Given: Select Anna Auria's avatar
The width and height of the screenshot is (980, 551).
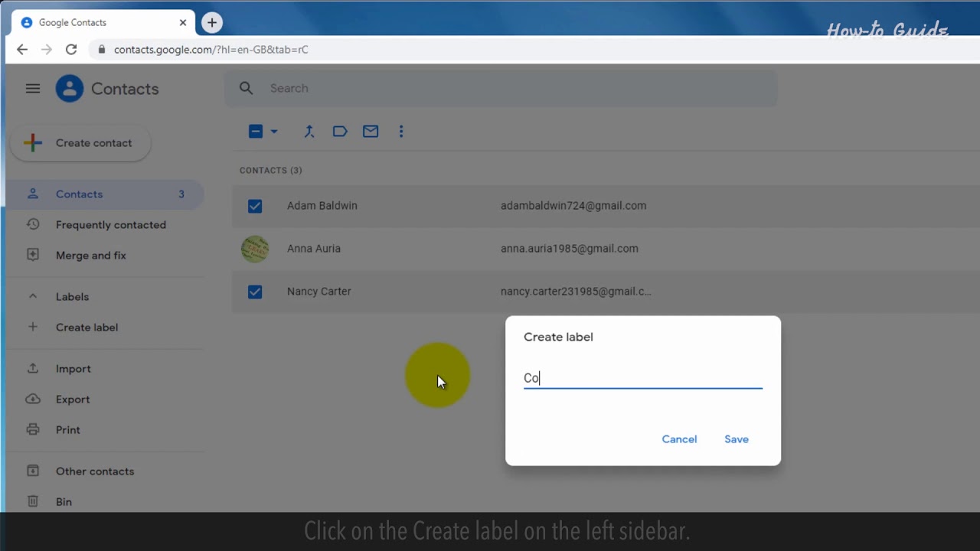Looking at the screenshot, I should pyautogui.click(x=255, y=249).
